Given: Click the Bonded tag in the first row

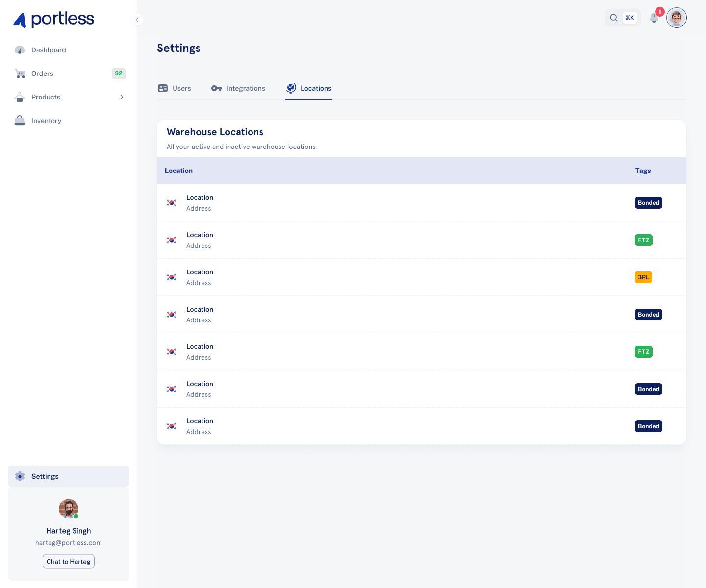Looking at the screenshot, I should coord(649,203).
